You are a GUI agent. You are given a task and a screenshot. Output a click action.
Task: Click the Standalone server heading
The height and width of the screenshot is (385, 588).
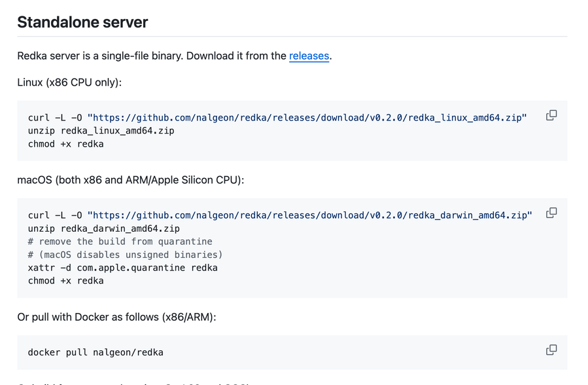tap(82, 22)
